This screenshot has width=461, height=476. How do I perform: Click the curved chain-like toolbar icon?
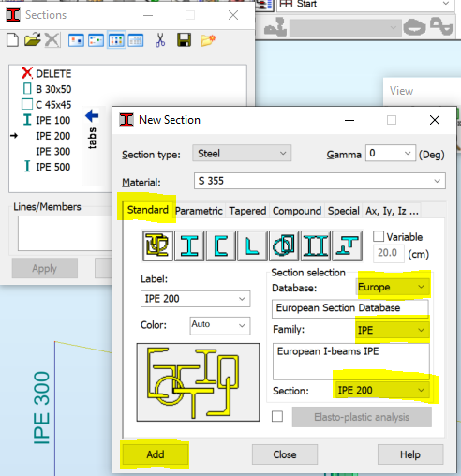pos(441,26)
